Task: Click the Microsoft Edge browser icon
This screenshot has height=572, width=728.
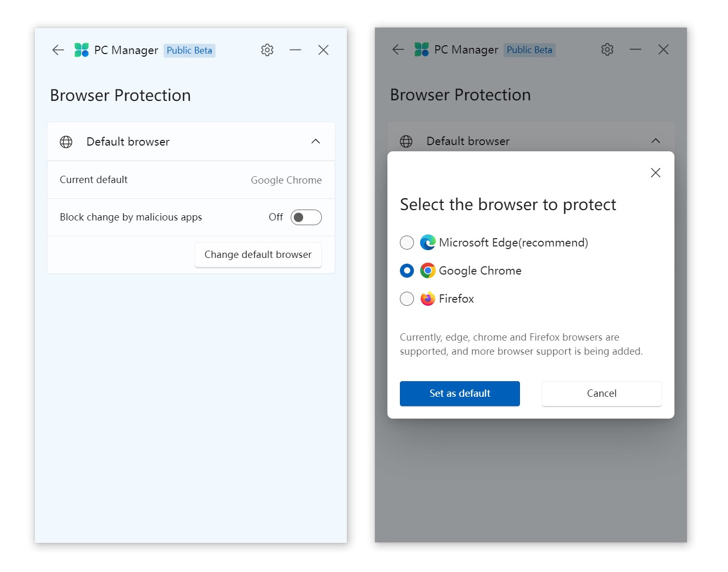Action: tap(428, 242)
